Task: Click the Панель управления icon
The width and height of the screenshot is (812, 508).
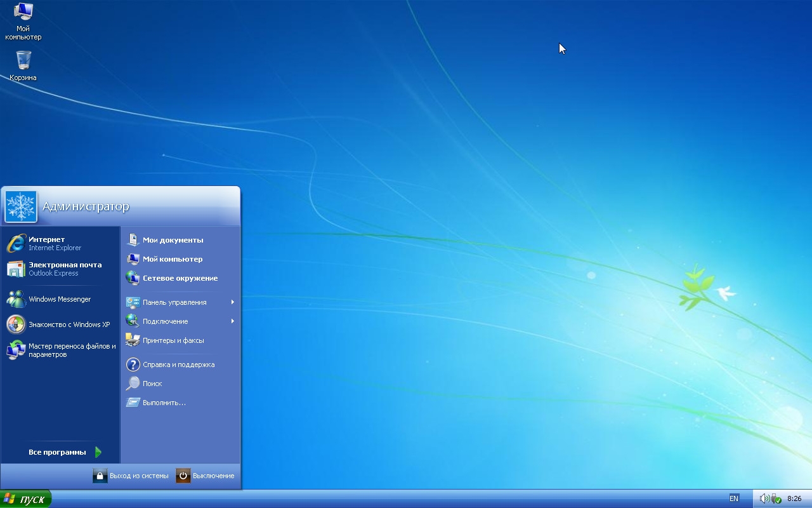Action: [133, 302]
